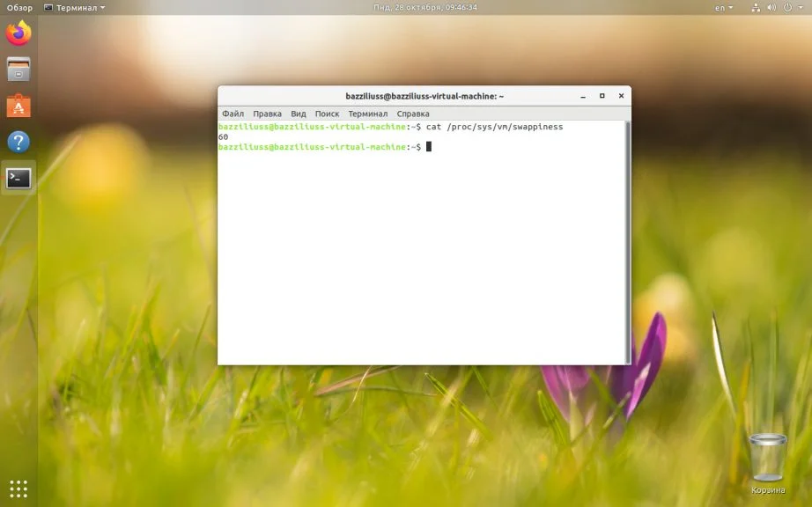Click the volume speaker tray icon
812x507 pixels.
point(771,7)
